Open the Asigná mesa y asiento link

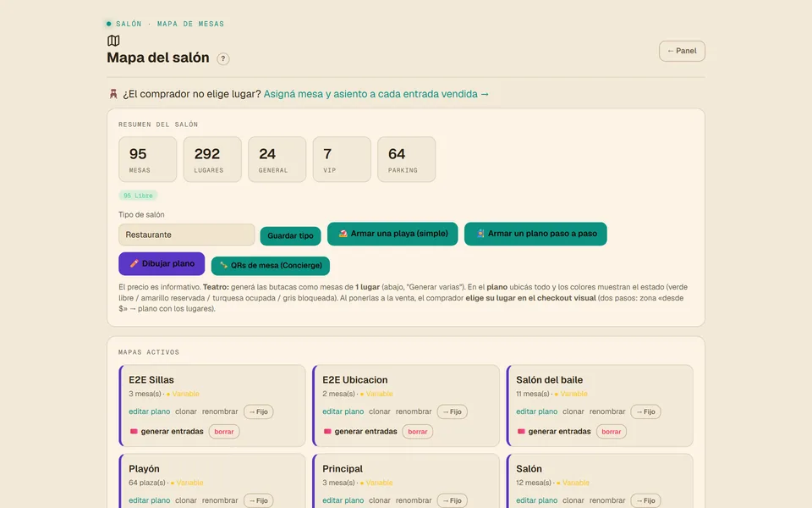[376, 94]
